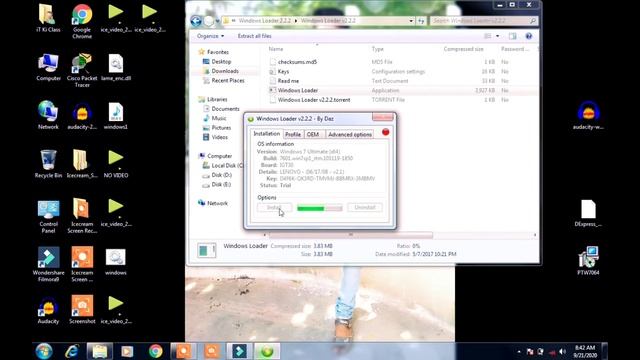
Task: Launch Cisco Packet Tracer shortcut
Action: (x=82, y=70)
